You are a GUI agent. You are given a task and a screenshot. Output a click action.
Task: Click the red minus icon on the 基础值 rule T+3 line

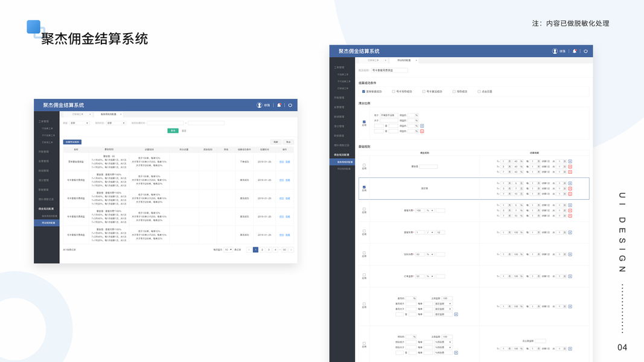pyautogui.click(x=570, y=167)
